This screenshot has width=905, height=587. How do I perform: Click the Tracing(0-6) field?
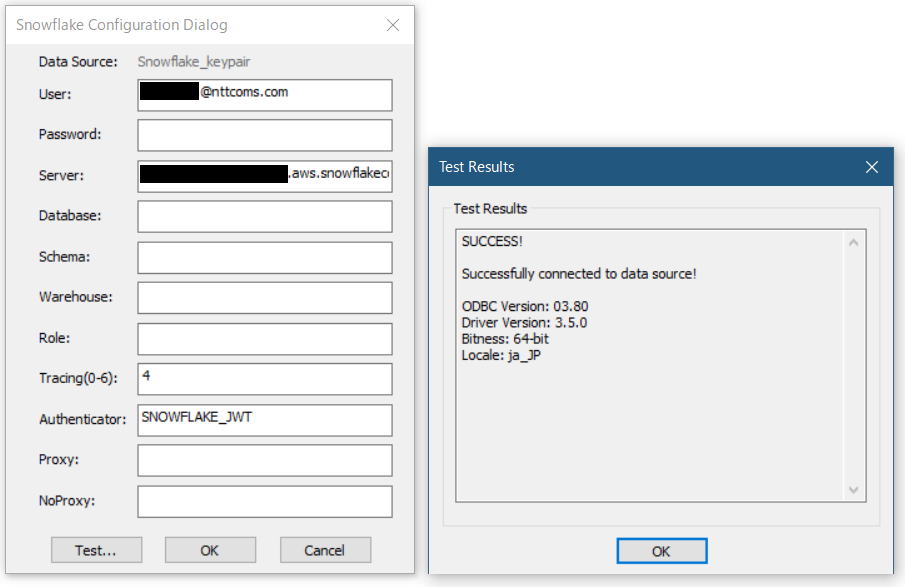coord(265,379)
